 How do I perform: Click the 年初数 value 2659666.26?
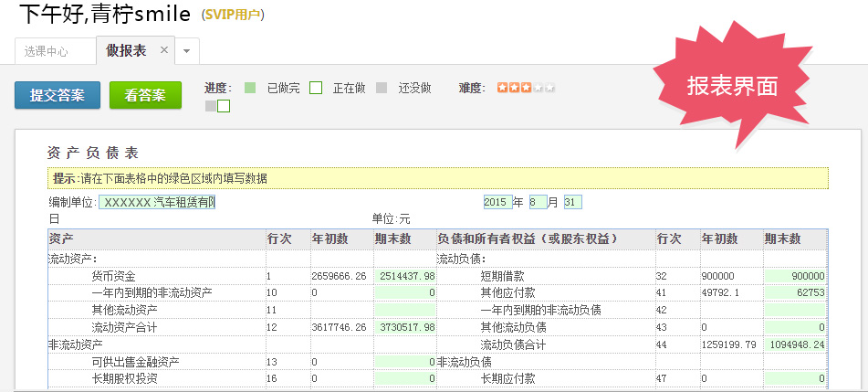coord(339,276)
